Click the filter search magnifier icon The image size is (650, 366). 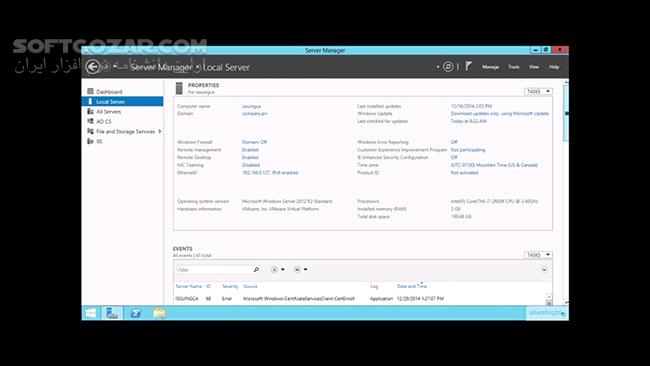256,269
